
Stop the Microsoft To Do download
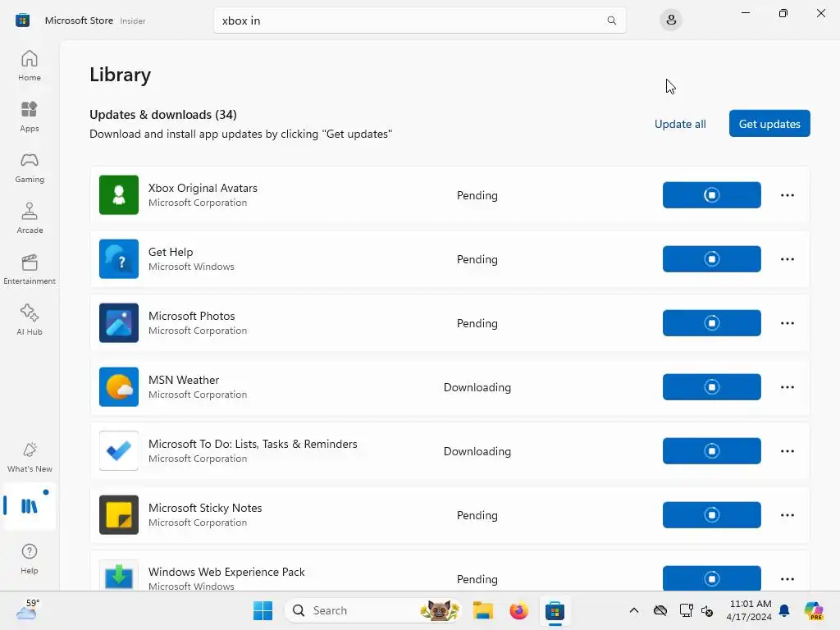coord(711,451)
